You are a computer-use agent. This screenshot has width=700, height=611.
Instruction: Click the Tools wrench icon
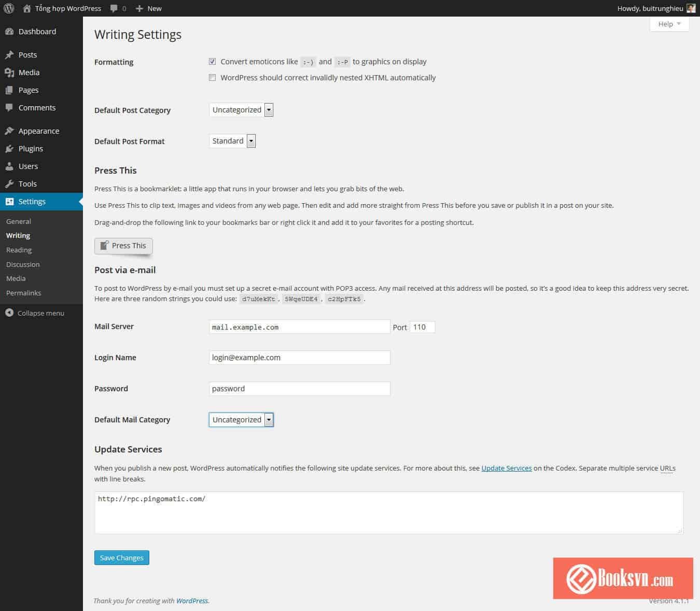click(9, 184)
